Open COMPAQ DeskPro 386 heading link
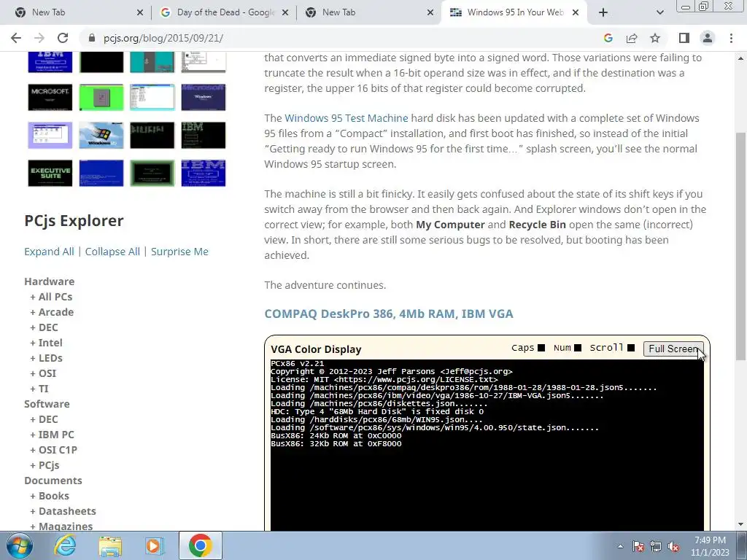Image resolution: width=747 pixels, height=560 pixels. tap(389, 314)
